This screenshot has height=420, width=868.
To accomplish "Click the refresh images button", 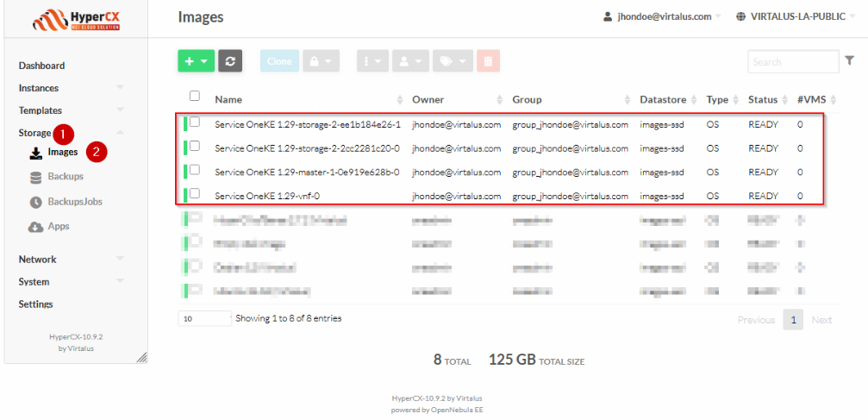I will coord(230,61).
